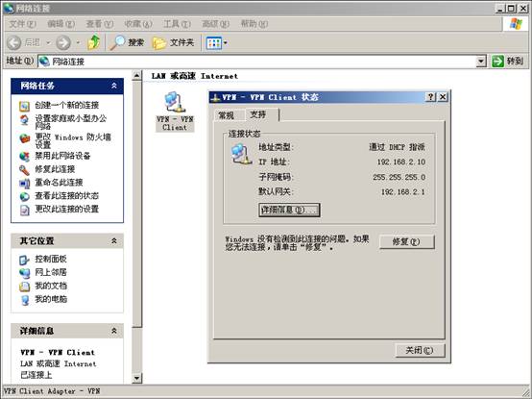Click the 重命名此连接 icon

24,184
